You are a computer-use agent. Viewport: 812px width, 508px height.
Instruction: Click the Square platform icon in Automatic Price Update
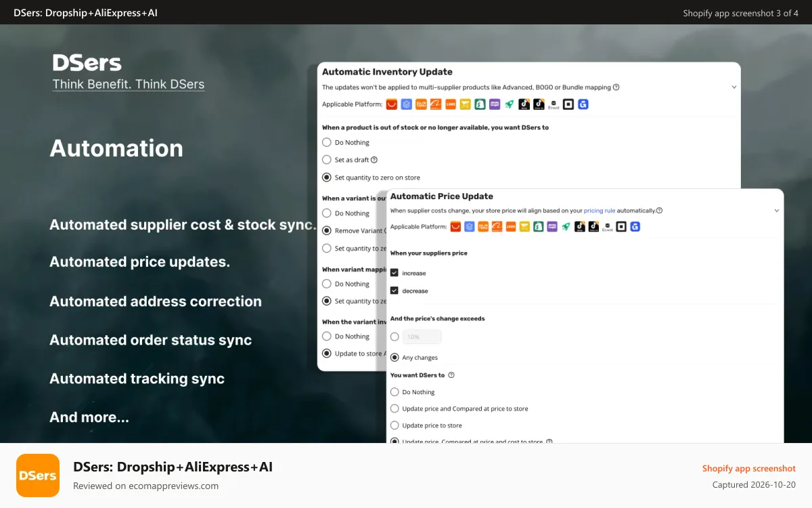621,226
